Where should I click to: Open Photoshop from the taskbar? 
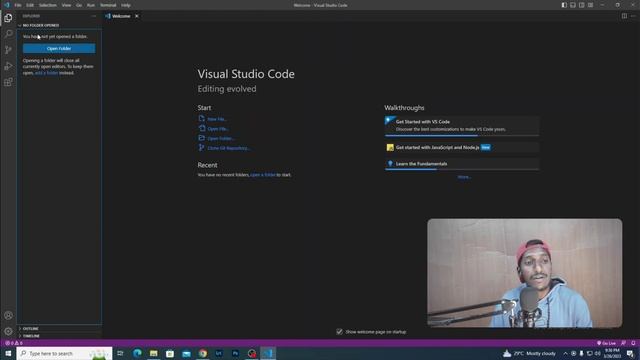point(235,353)
